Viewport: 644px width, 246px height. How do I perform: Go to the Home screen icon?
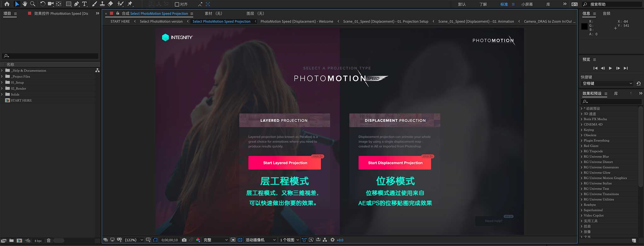pos(7,4)
